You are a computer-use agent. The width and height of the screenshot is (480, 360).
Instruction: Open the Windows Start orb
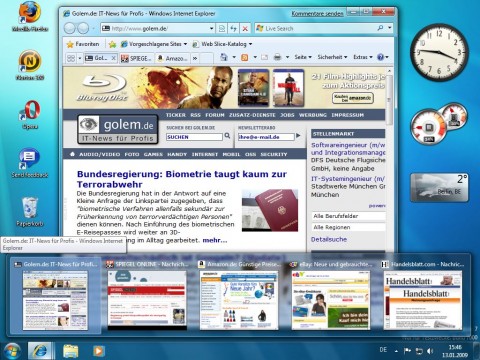(11, 351)
